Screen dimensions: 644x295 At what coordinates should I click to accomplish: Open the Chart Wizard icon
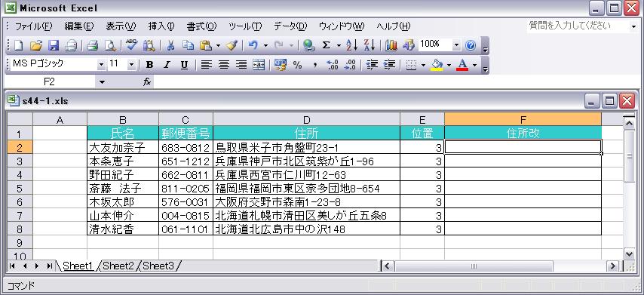391,45
